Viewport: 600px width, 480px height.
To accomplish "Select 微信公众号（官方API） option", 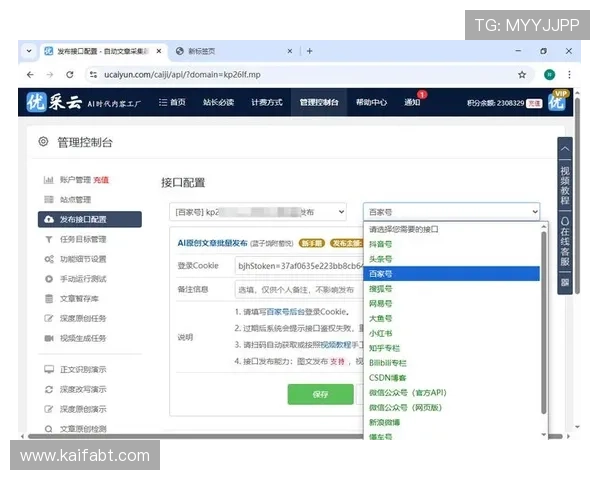I will pos(452,393).
